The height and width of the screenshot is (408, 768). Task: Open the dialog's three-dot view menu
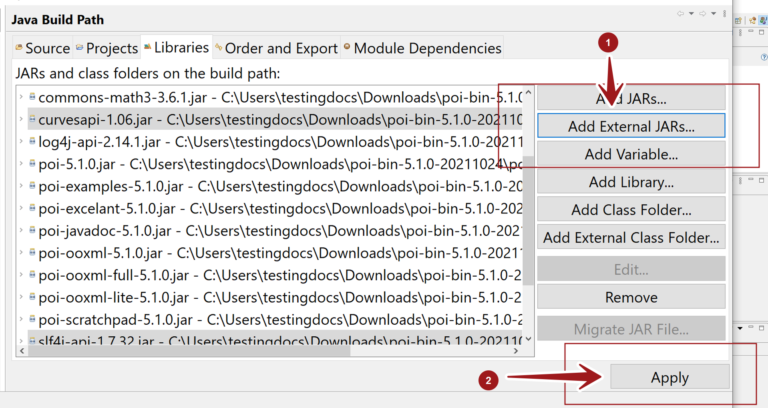[x=724, y=14]
